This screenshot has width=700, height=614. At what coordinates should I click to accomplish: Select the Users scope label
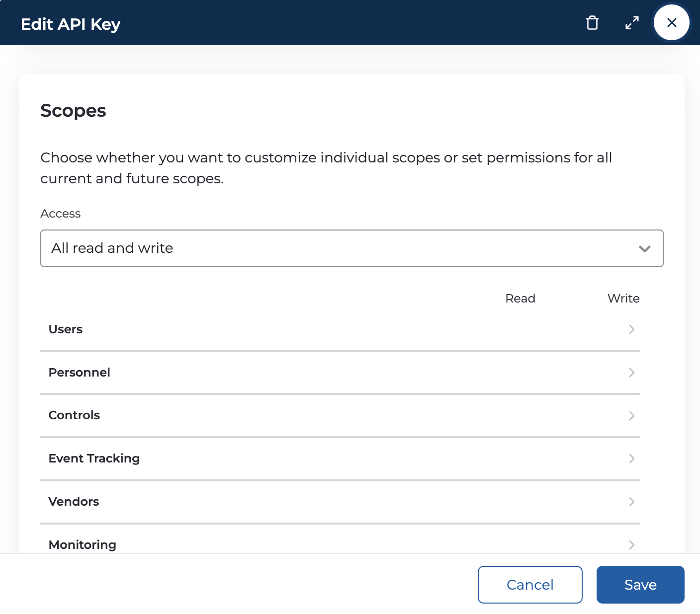click(x=66, y=329)
